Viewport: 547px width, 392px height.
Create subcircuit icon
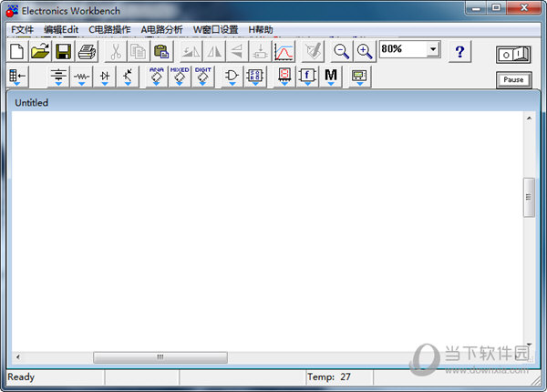[x=260, y=51]
